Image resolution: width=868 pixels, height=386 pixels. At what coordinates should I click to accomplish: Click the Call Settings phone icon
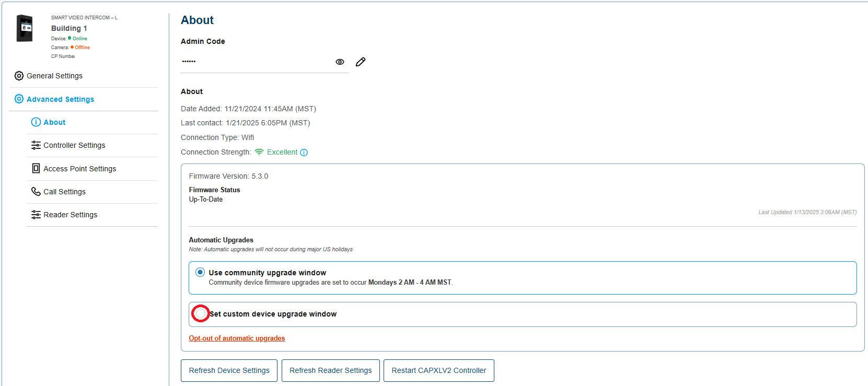click(36, 192)
